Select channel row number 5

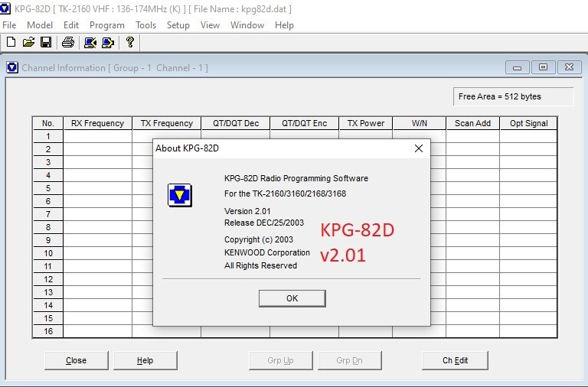point(48,188)
